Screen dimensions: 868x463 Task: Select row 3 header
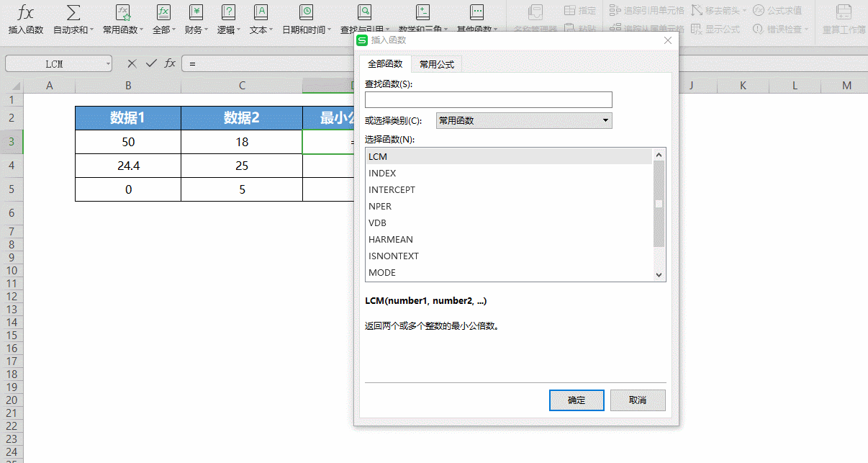pos(12,142)
